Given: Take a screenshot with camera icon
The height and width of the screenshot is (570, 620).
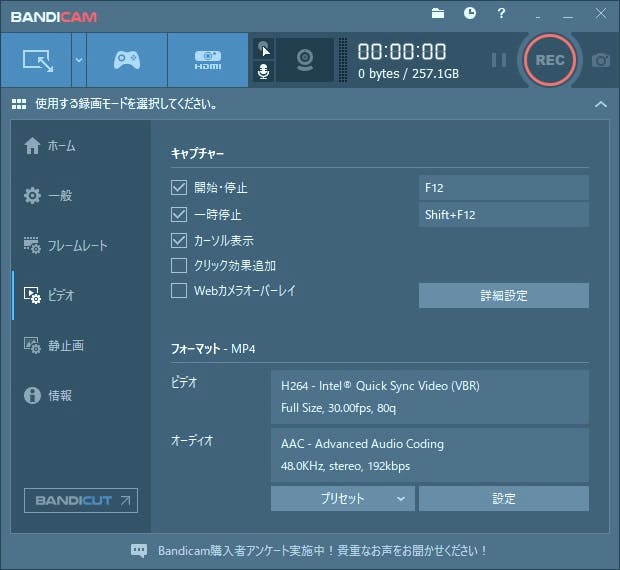Looking at the screenshot, I should pyautogui.click(x=600, y=60).
